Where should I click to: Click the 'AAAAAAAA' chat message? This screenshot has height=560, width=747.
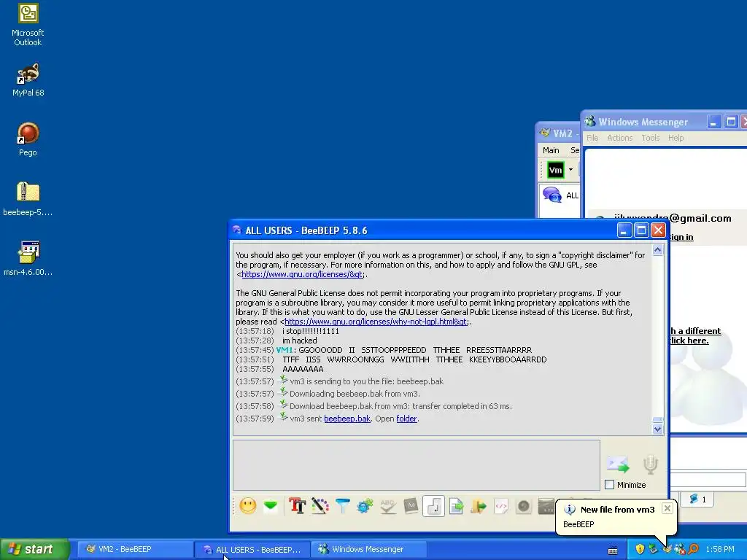303,369
